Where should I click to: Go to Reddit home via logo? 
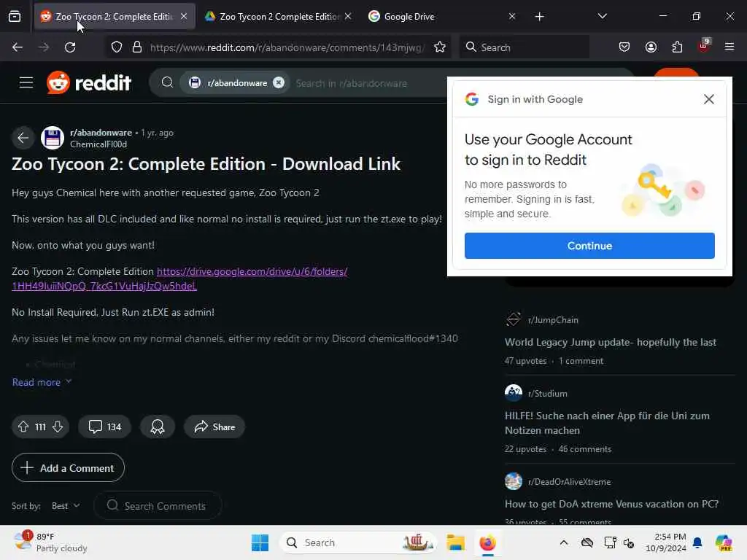89,82
